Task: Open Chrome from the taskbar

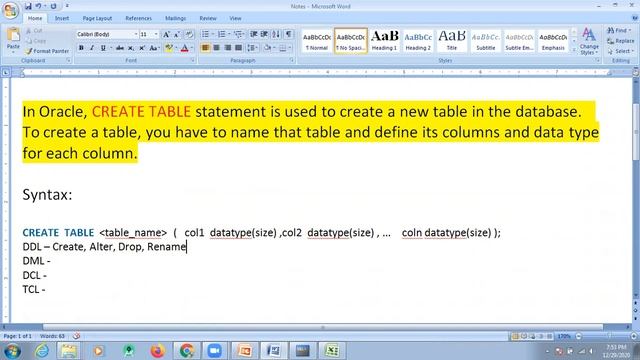Action: (187, 351)
